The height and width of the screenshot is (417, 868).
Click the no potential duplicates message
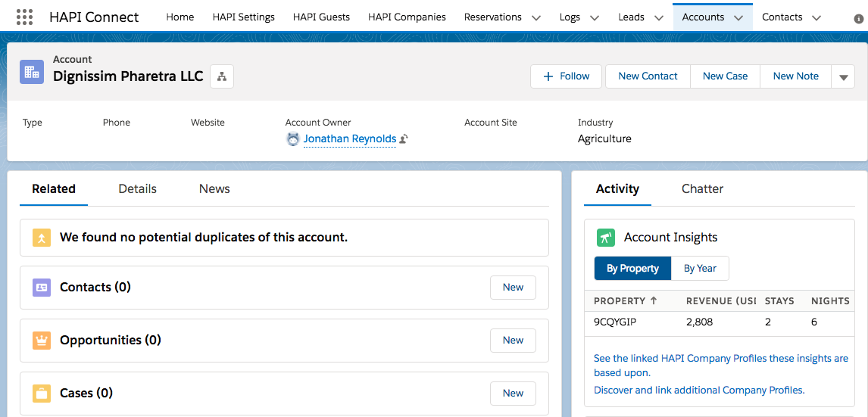[x=204, y=238]
